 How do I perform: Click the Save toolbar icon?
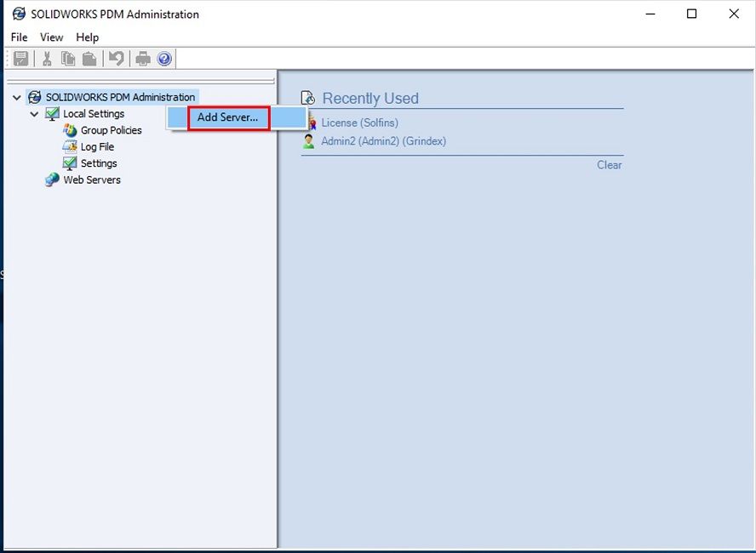tap(21, 59)
